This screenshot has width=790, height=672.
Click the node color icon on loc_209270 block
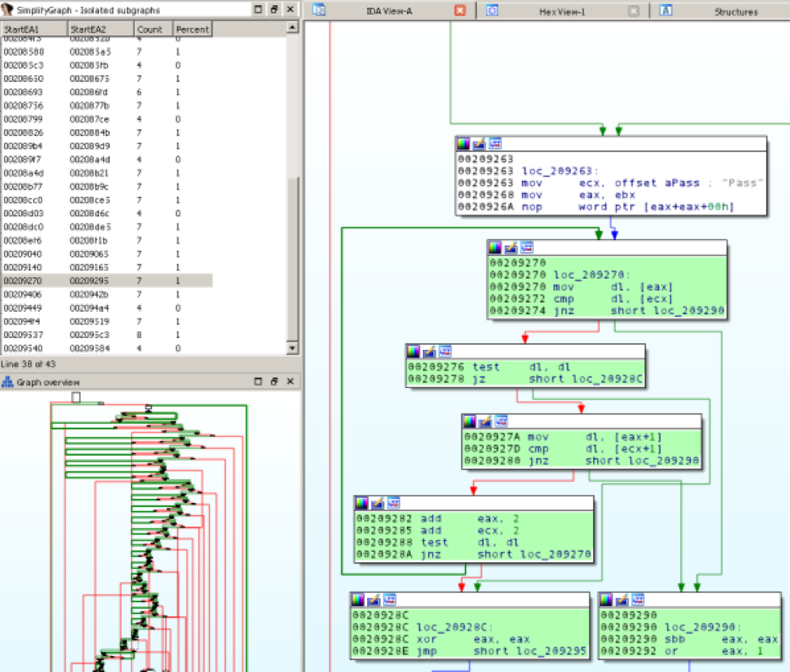[495, 247]
